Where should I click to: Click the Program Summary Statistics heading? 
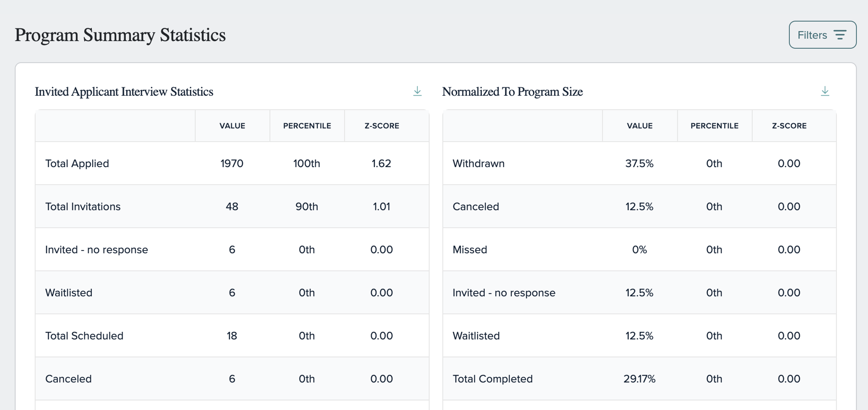click(x=120, y=35)
